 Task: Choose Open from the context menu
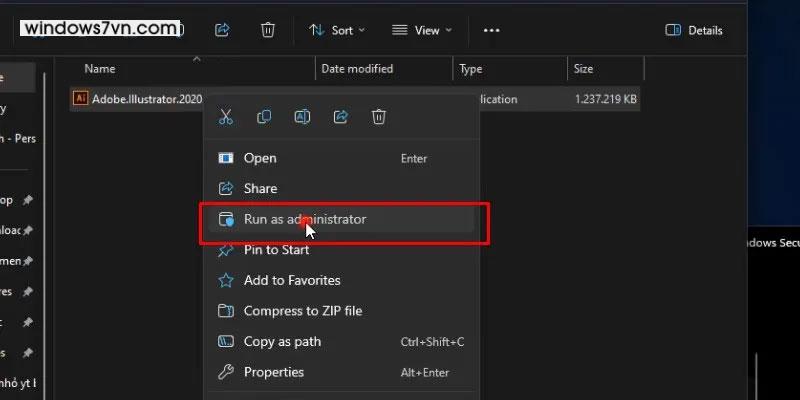(x=260, y=158)
